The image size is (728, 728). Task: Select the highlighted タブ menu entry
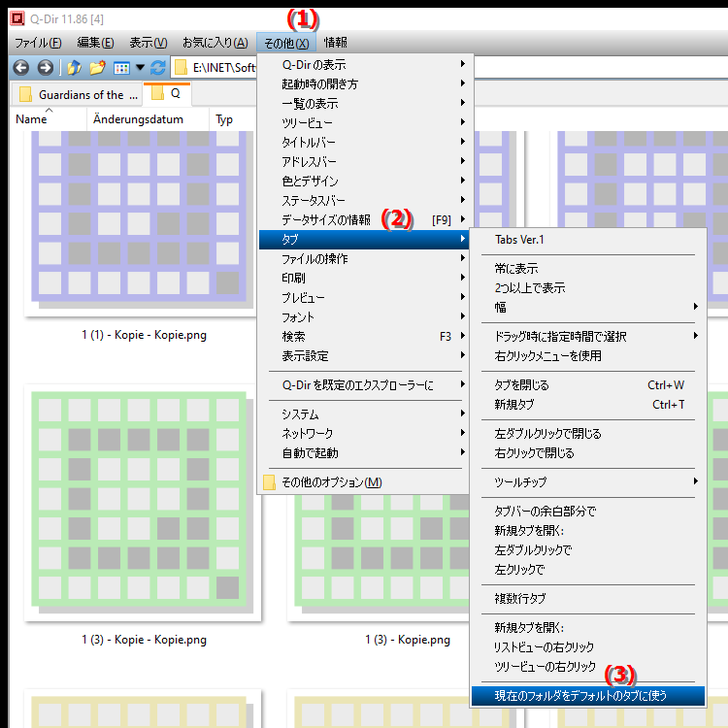click(364, 240)
